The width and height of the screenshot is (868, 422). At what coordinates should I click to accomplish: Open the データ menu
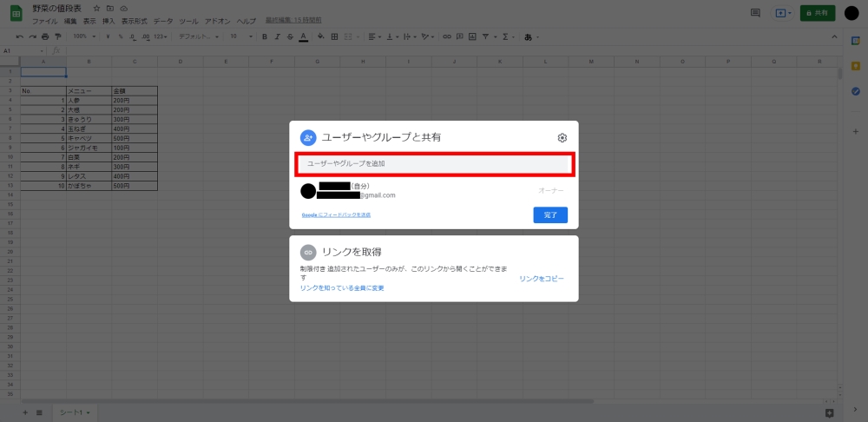163,21
